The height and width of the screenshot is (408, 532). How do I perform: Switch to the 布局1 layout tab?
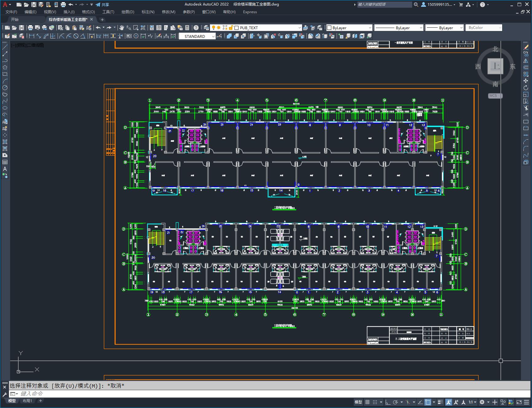coord(27,401)
